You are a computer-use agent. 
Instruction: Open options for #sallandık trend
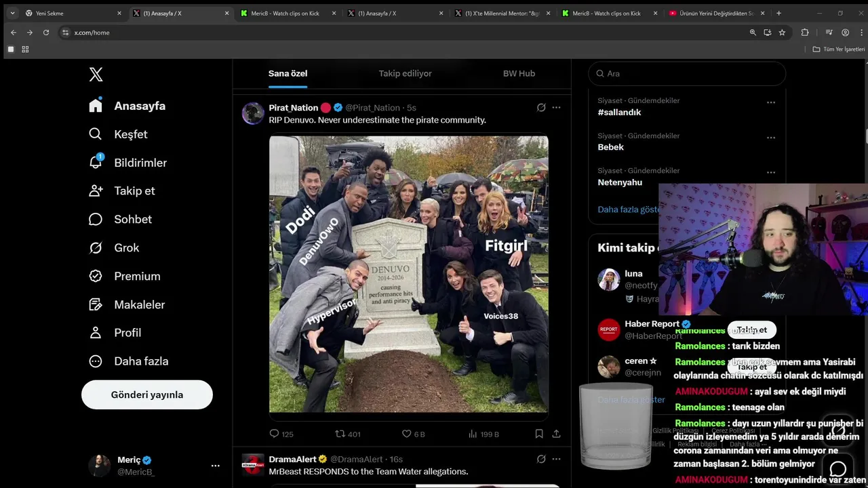(x=771, y=102)
